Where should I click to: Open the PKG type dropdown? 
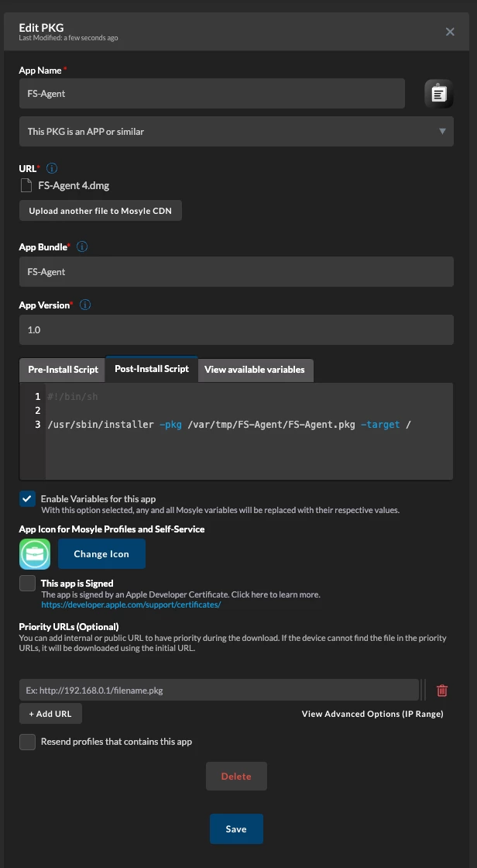236,131
